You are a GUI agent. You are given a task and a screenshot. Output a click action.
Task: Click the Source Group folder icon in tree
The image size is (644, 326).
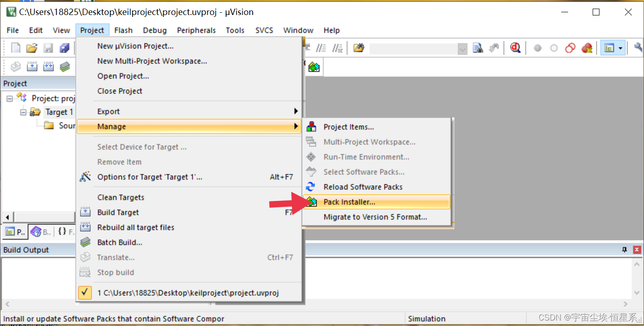pos(49,125)
